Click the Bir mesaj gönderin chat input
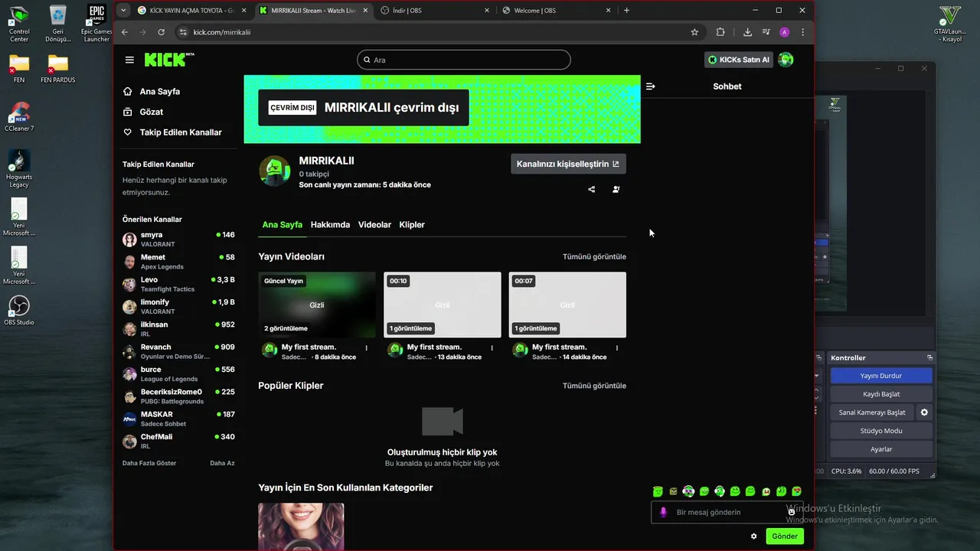 727,512
